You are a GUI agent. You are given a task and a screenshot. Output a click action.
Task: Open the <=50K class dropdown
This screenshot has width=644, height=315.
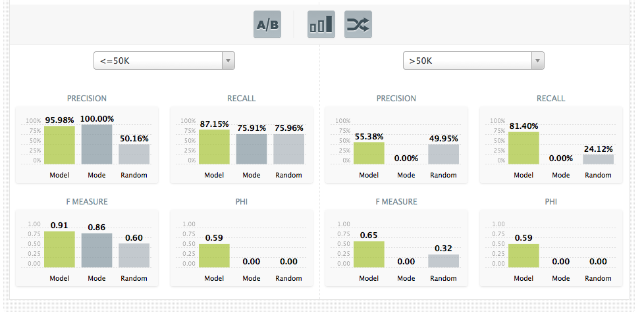[x=157, y=61]
